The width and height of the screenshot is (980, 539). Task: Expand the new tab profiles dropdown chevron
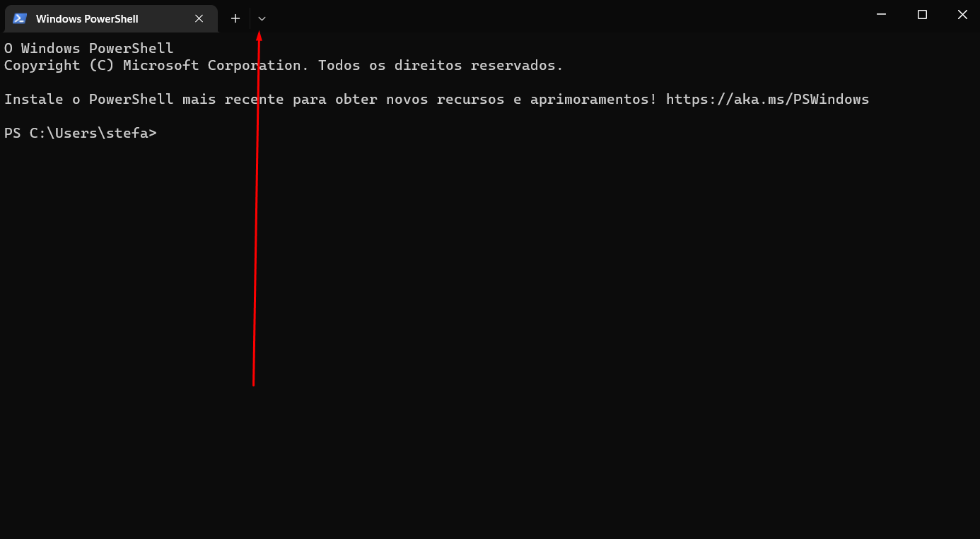pyautogui.click(x=262, y=18)
